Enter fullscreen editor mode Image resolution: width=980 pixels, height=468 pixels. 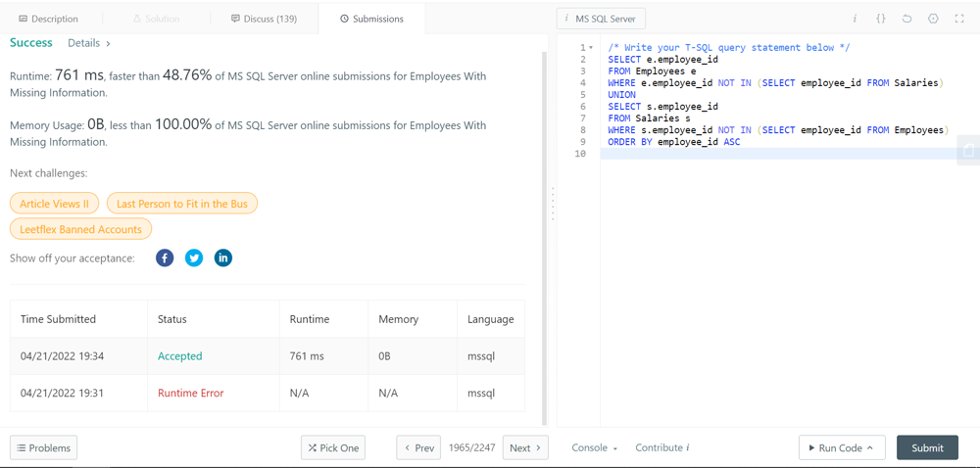click(x=959, y=19)
